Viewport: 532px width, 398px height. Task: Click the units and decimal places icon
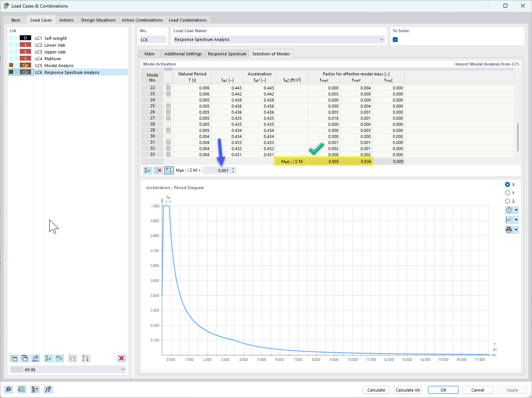point(22,389)
